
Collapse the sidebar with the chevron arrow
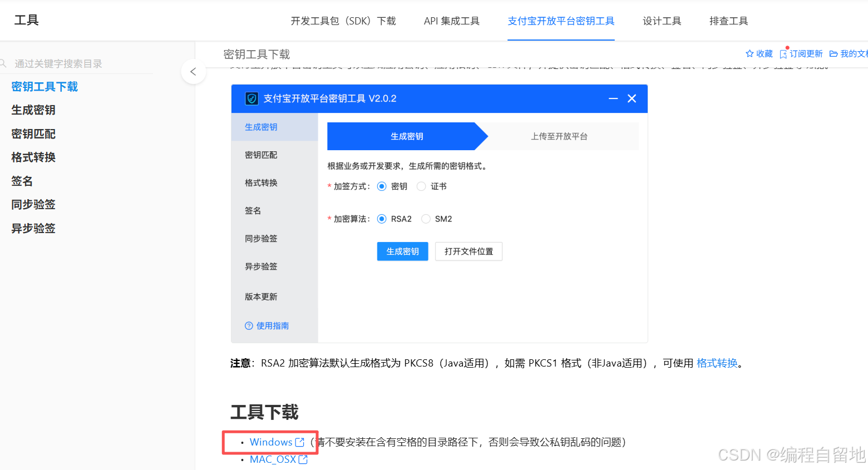pos(194,72)
